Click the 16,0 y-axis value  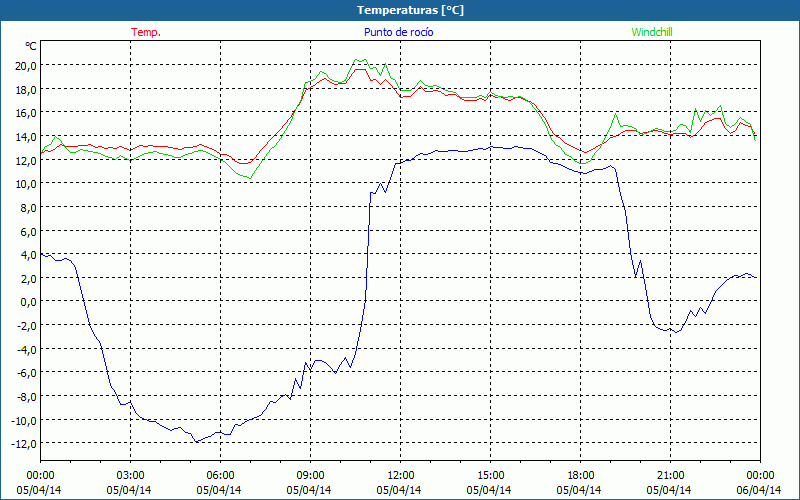click(x=26, y=113)
